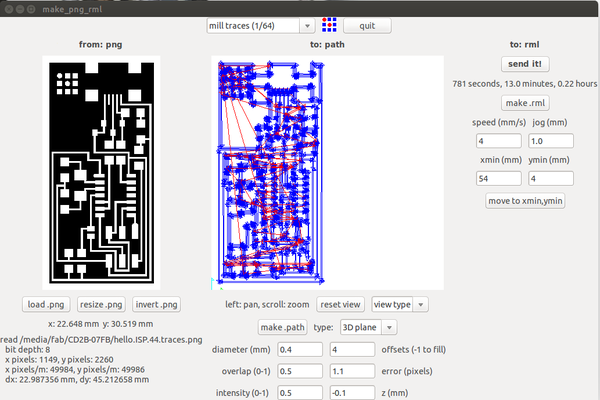600x400 pixels.
Task: Click the PCB traces PNG preview image
Action: (x=101, y=173)
